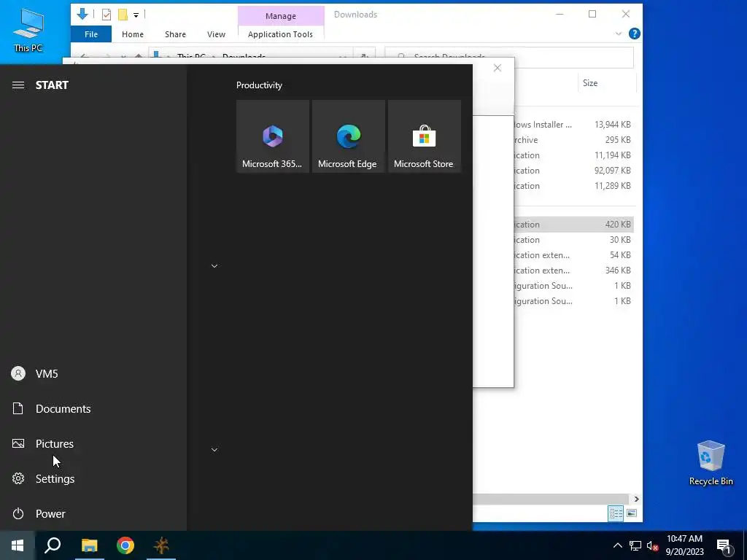Screen dimensions: 747x560
Task: Expand the lower chevron in the app list
Action: tap(214, 449)
